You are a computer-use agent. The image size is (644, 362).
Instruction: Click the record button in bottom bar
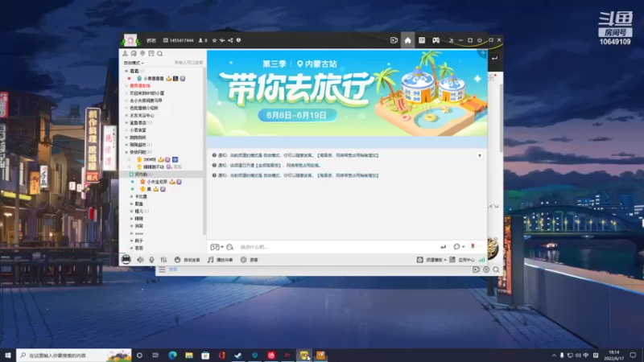tap(250, 260)
